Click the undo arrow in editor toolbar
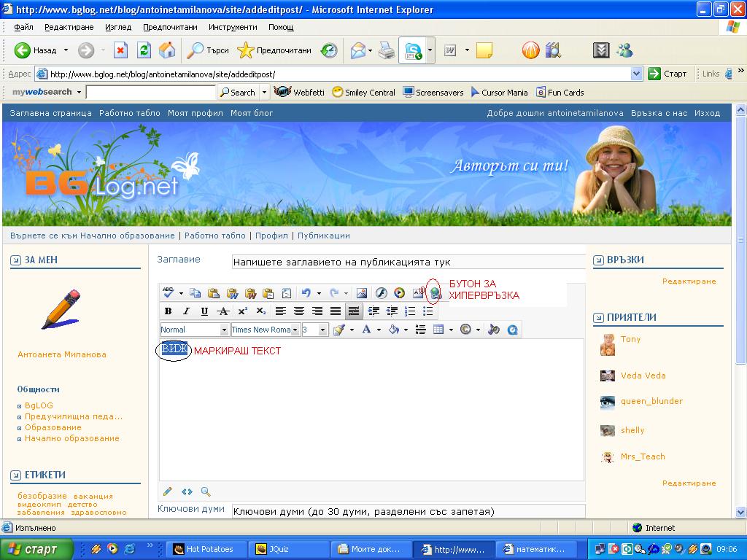The width and height of the screenshot is (747, 560). 306,293
